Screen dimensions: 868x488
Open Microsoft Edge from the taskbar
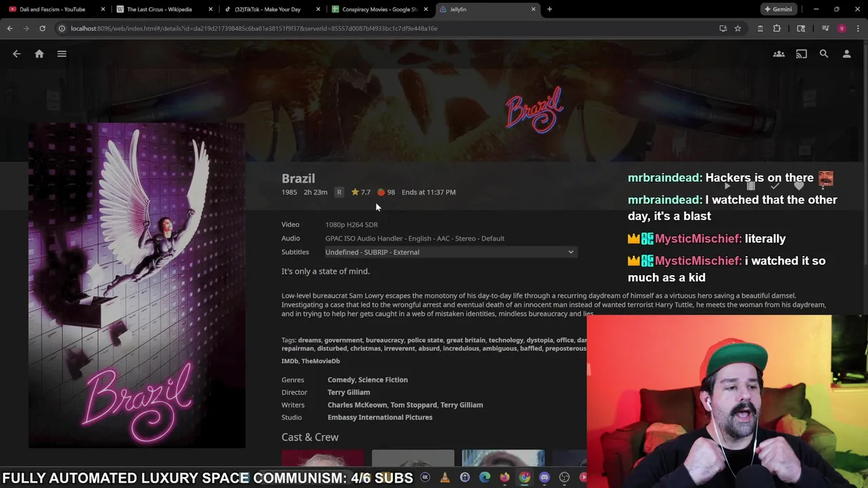tap(484, 478)
